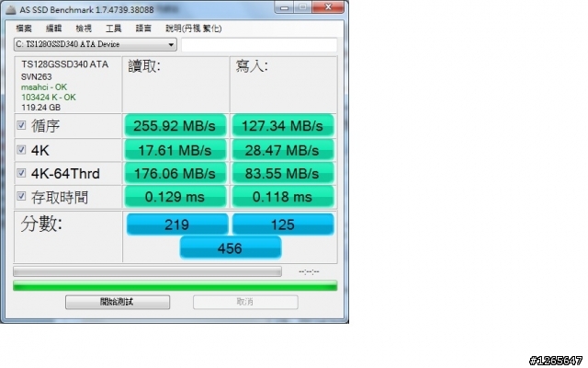This screenshot has width=588, height=368.
Task: Click the 寫入 write column header
Action: (252, 66)
